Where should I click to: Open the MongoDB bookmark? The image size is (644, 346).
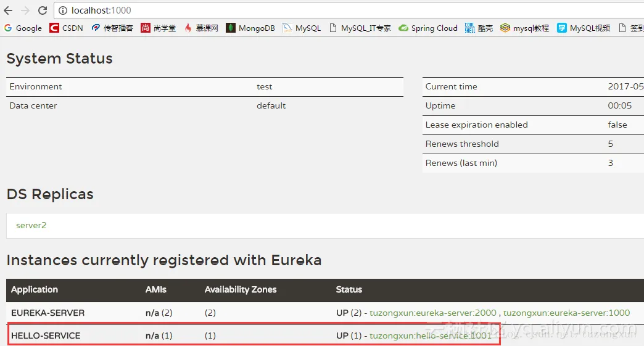coord(250,28)
